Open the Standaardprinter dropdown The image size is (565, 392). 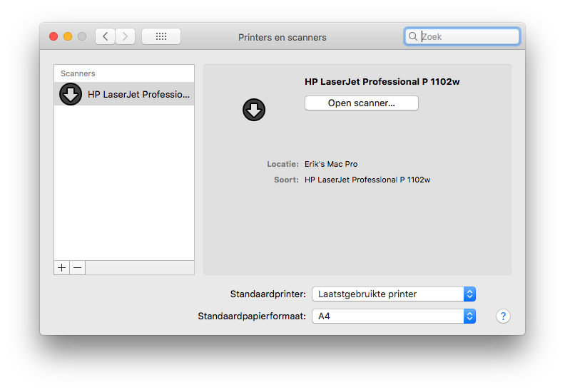(394, 294)
